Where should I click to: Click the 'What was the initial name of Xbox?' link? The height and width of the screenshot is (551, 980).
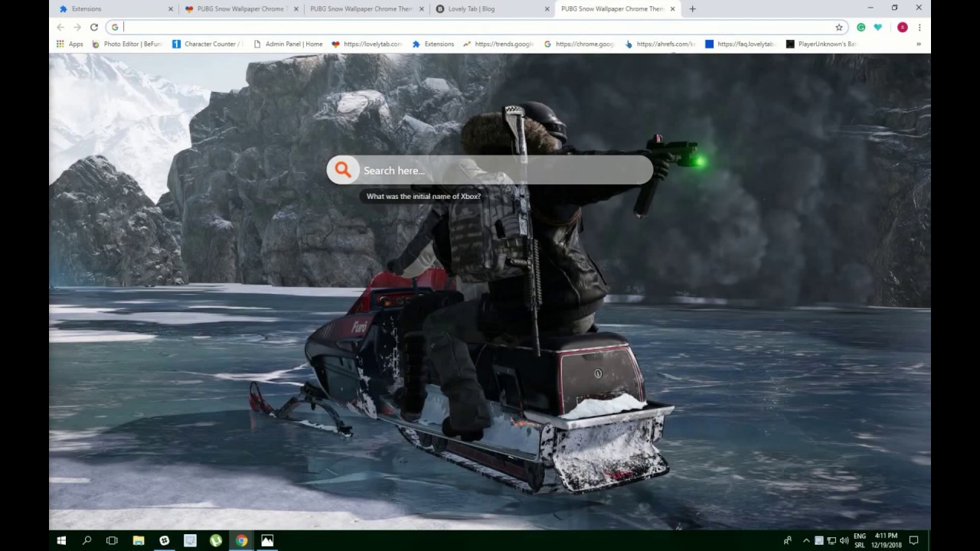point(423,197)
